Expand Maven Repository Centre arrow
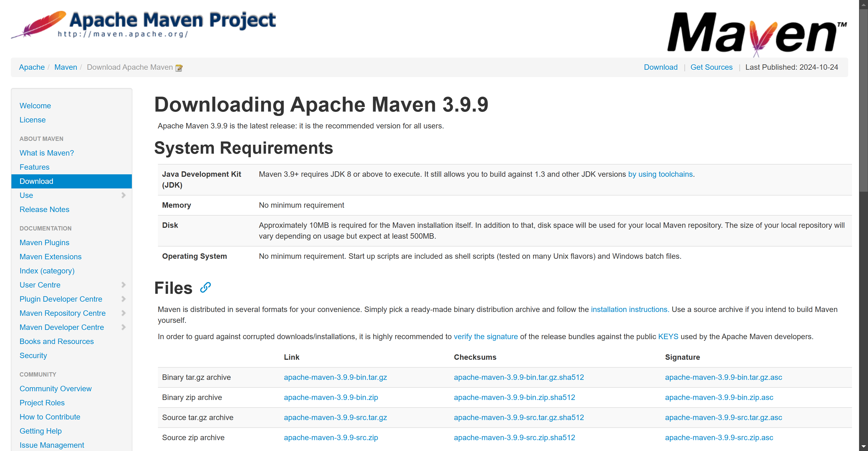This screenshot has width=868, height=451. (x=123, y=313)
